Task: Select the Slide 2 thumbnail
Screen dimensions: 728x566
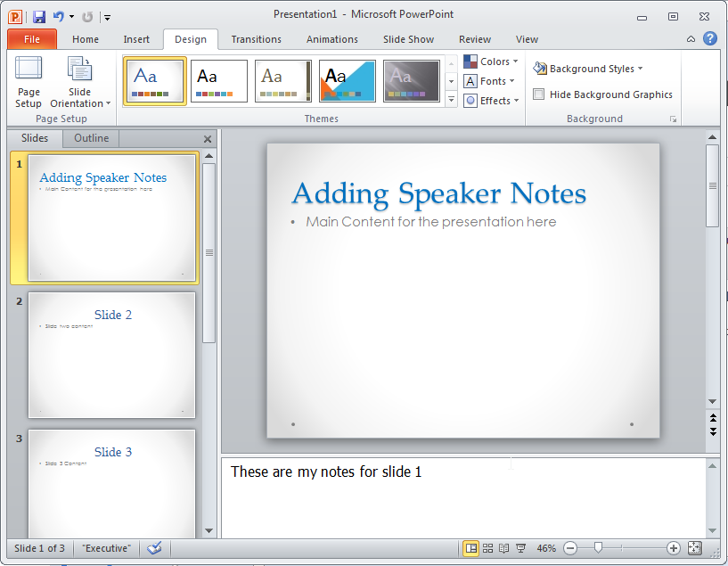Action: pos(111,355)
